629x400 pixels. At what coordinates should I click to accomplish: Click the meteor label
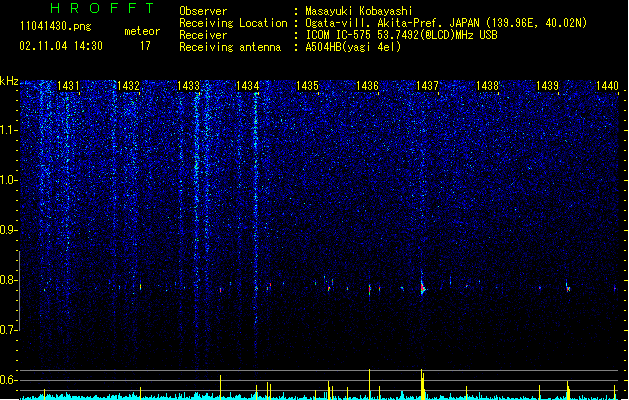[x=142, y=31]
